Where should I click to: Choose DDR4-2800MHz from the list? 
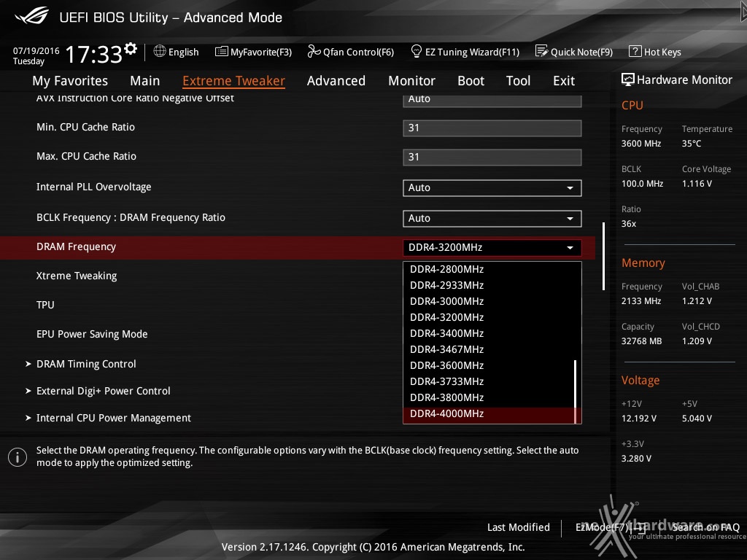(x=489, y=269)
